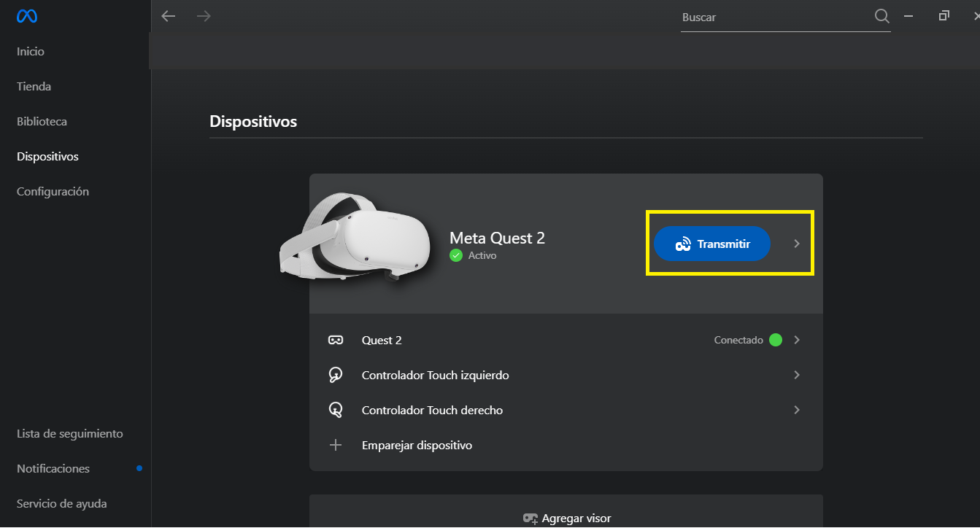The height and width of the screenshot is (528, 980).
Task: Select Dispositivos in the sidebar
Action: 47,157
